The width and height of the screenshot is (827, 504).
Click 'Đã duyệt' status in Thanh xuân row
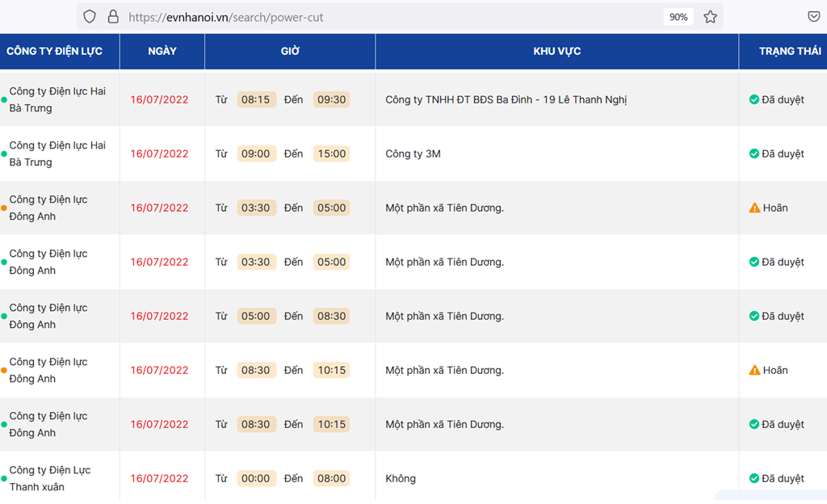point(783,478)
